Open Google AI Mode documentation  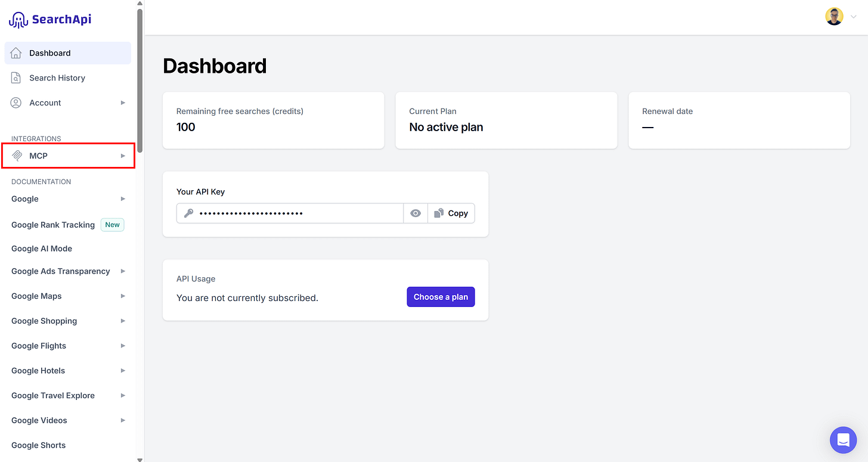click(x=42, y=249)
